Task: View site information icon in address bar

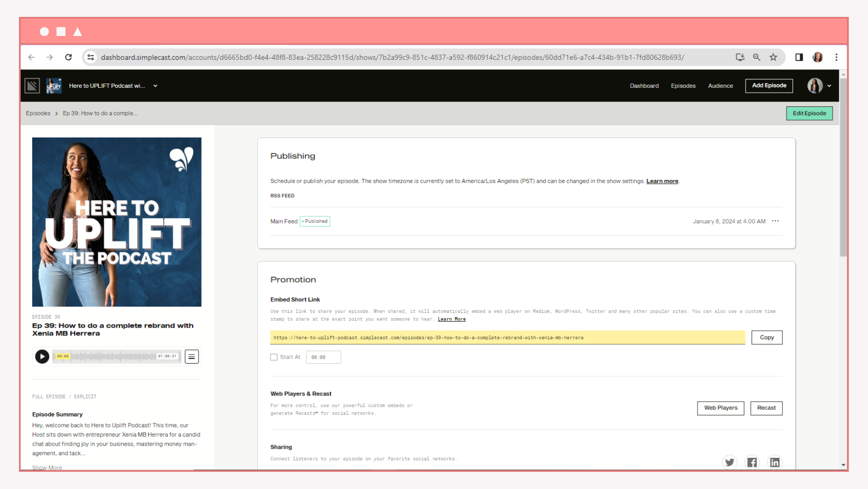Action: [91, 57]
